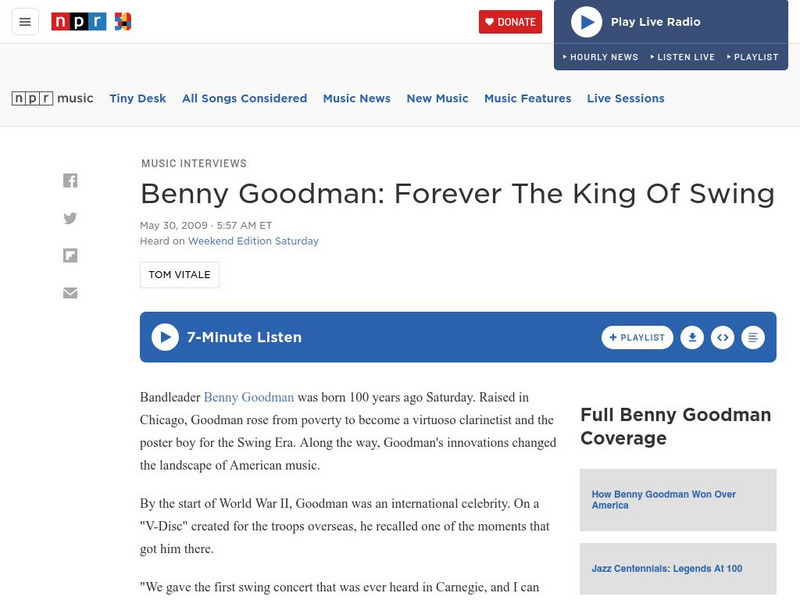800x600 pixels.
Task: Open the embed code for audio
Action: (722, 338)
